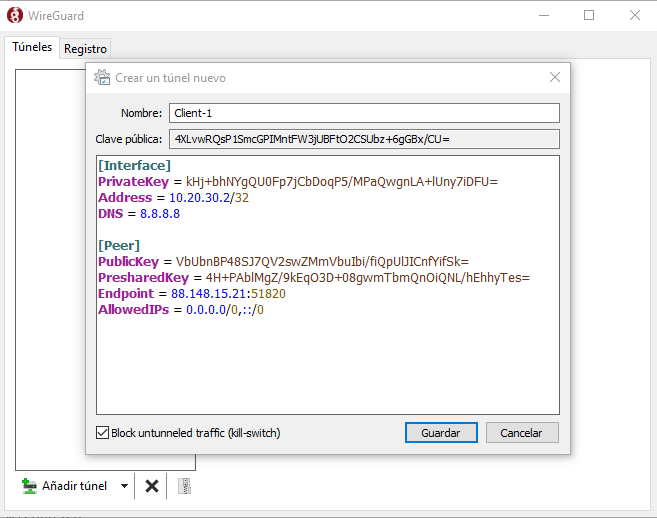Minimize the WireGuard window
The image size is (657, 518).
click(543, 16)
